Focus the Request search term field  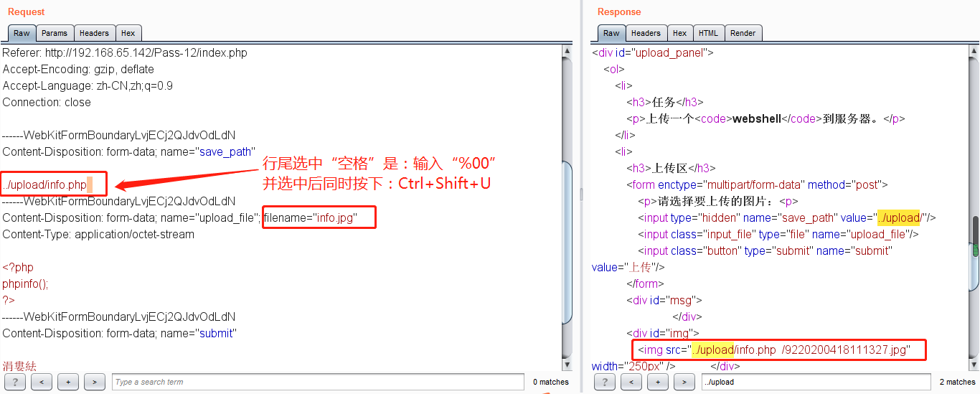319,382
